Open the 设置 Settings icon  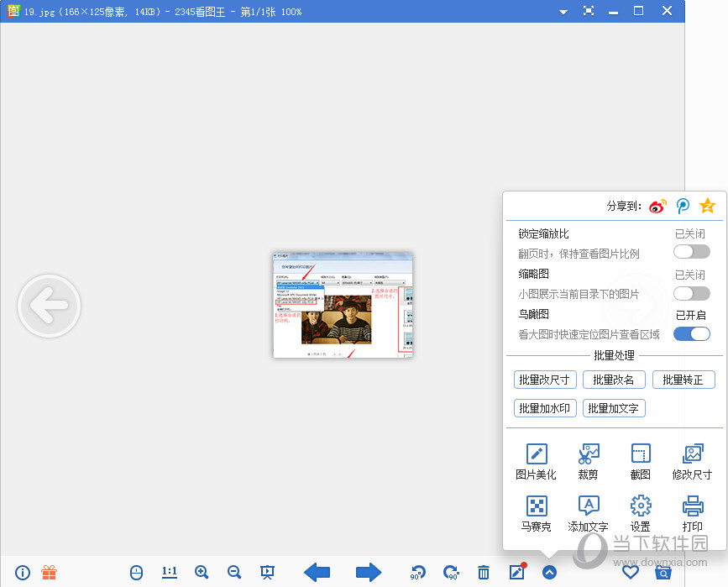640,513
